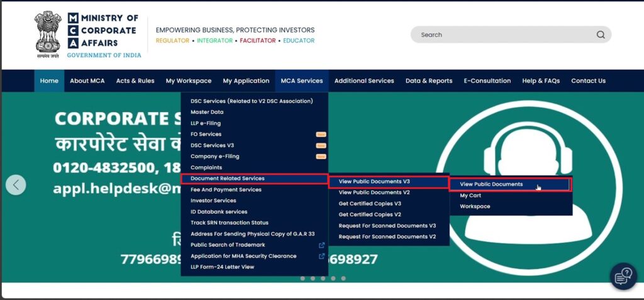Click the MINISTRY OF CORPORATE AFFAIRS title text
The image size is (644, 300).
103,30
